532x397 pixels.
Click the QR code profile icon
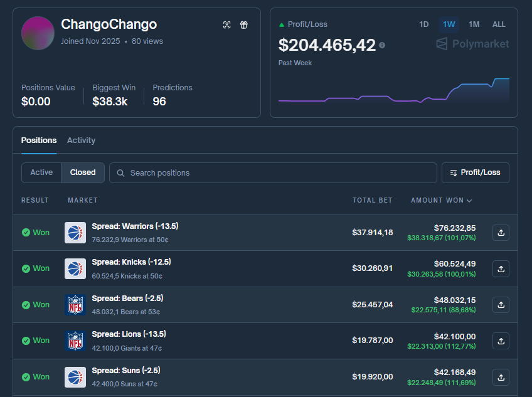click(x=226, y=25)
